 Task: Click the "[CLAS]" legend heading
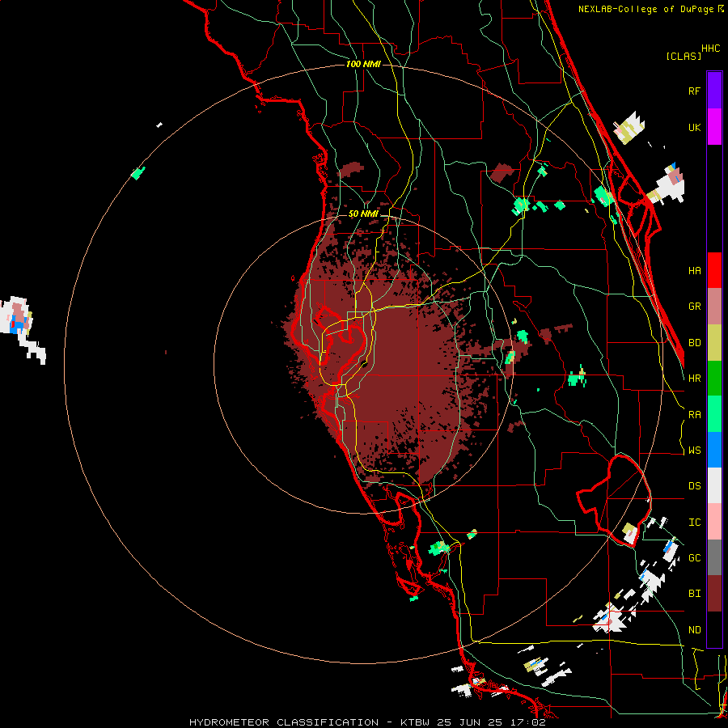684,56
